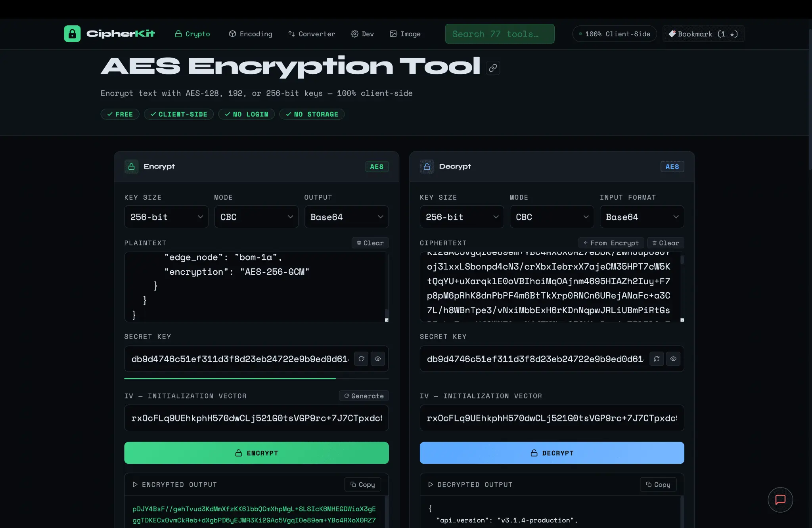Click the Bookmark button

click(x=703, y=34)
